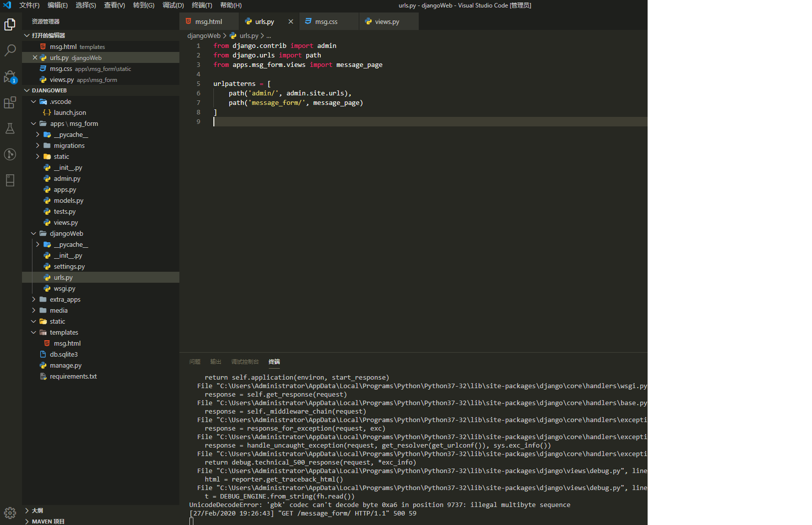
Task: Click djangoWeb in the breadcrumb path
Action: pyautogui.click(x=204, y=35)
